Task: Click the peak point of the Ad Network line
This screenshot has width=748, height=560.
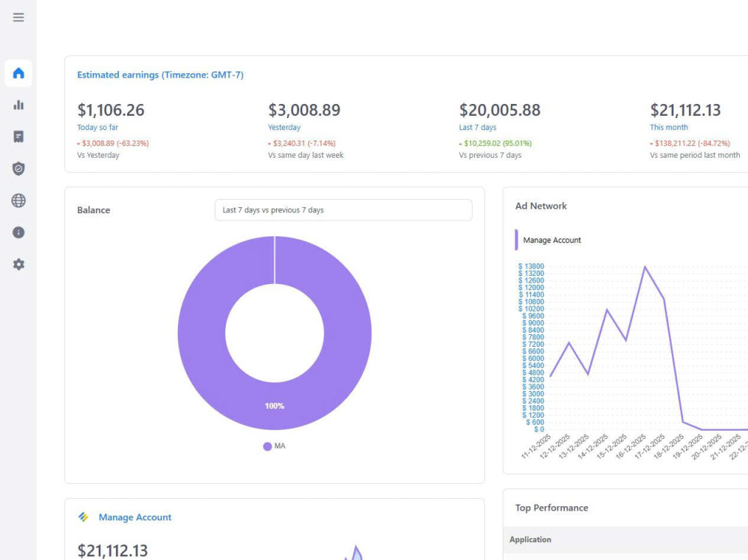Action: (x=645, y=267)
